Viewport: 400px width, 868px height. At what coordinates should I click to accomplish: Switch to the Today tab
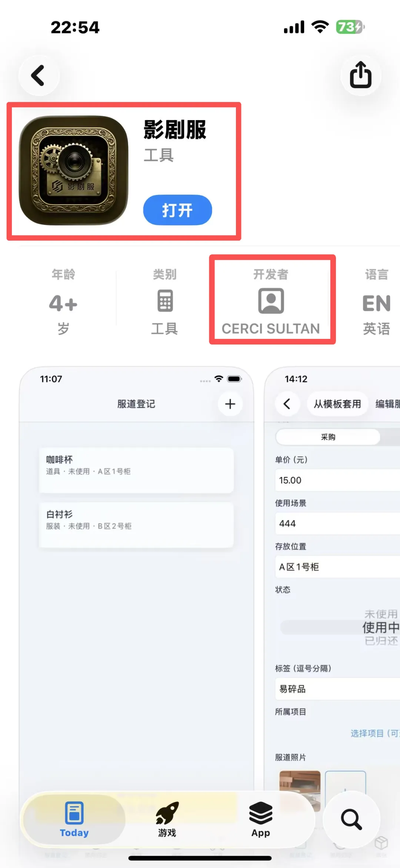pos(74,820)
